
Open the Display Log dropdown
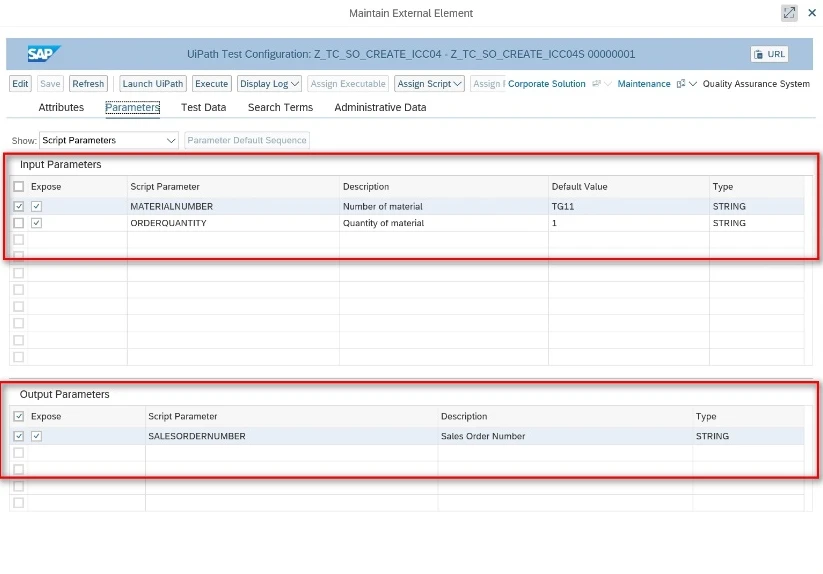(269, 83)
